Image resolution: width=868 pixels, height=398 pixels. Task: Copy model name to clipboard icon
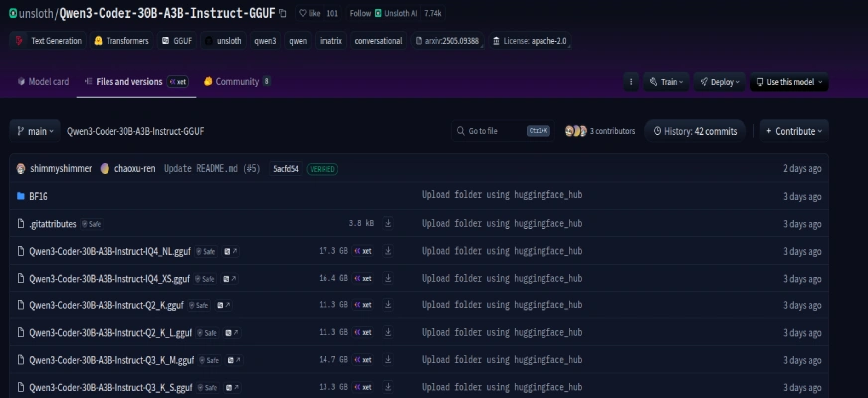[283, 13]
